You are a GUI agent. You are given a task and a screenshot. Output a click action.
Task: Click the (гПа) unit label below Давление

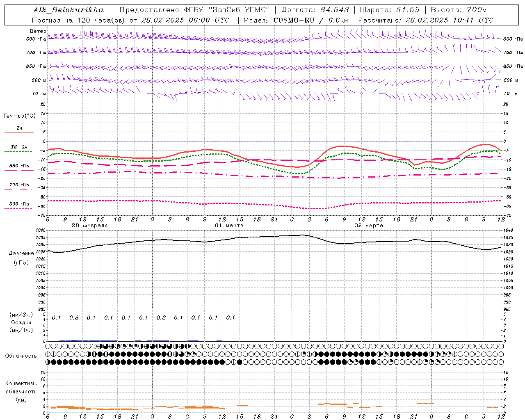tap(21, 262)
